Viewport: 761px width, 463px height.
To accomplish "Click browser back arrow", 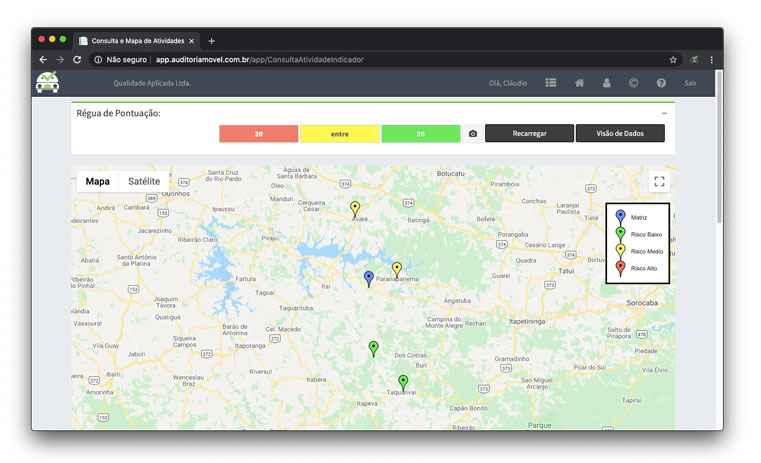I will [x=43, y=60].
